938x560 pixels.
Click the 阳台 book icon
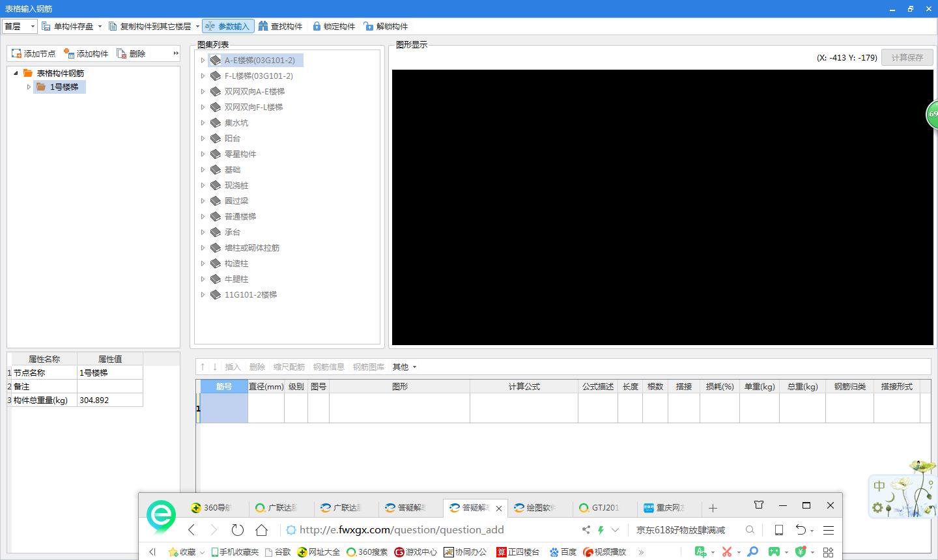click(x=215, y=138)
